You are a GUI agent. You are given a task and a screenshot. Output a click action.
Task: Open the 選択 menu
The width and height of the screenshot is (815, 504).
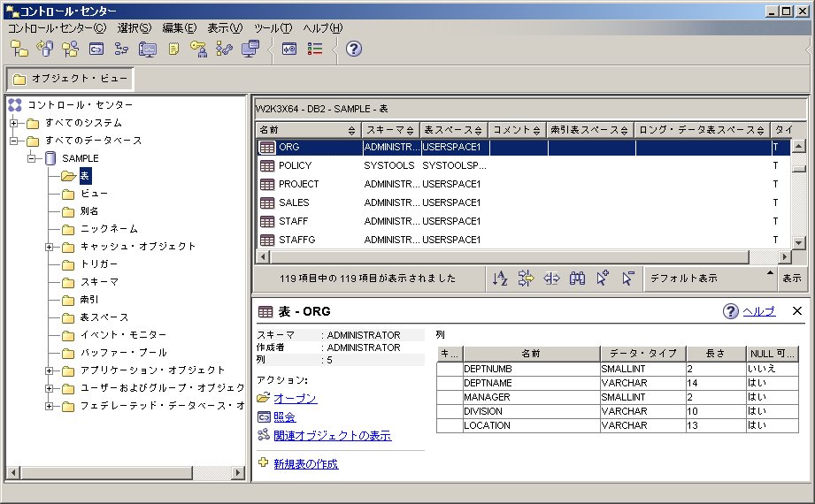tap(135, 28)
